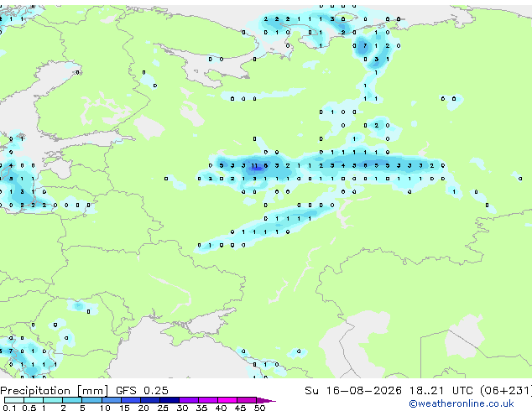This screenshot has height=411, width=532.
Task: Click the '0.1' legend scale label
Action: pyautogui.click(x=9, y=408)
